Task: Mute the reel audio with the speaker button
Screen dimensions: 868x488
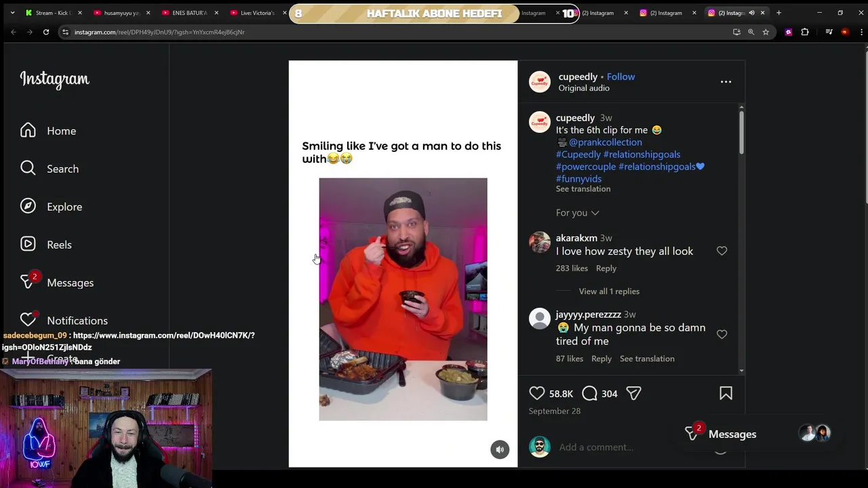Action: pyautogui.click(x=500, y=449)
